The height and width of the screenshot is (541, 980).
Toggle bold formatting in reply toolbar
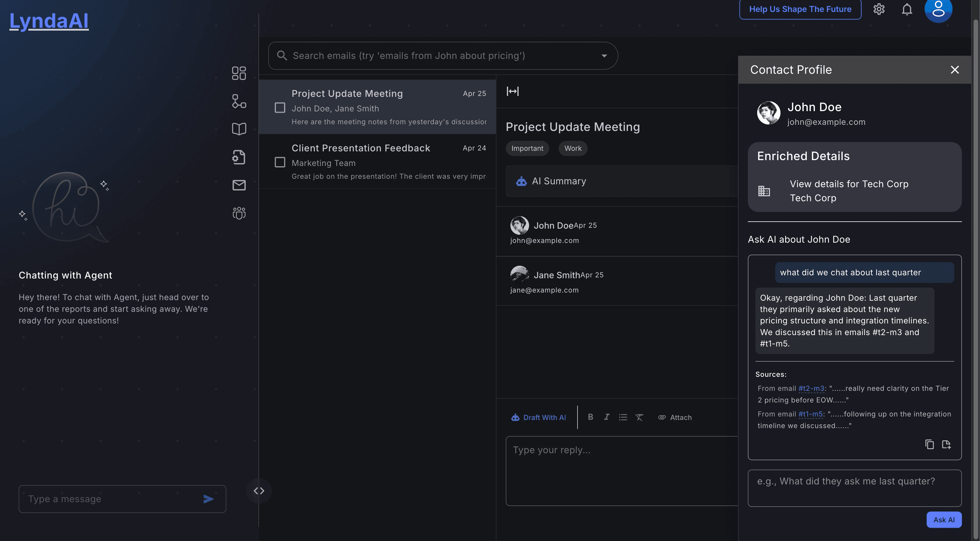coord(590,417)
